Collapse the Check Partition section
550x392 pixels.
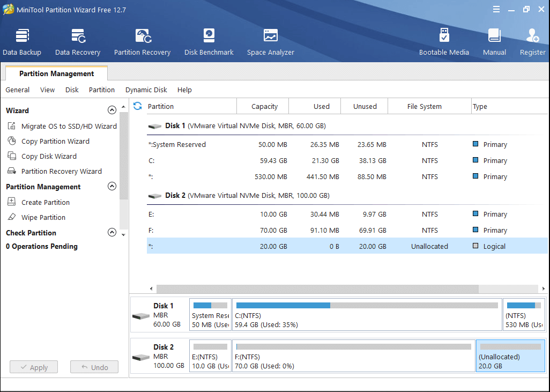coord(112,232)
